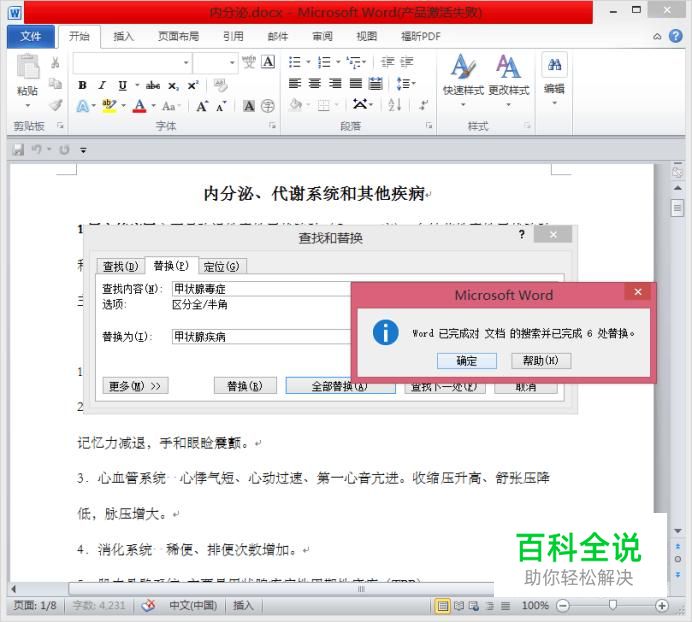Click Increase Indent icon
The width and height of the screenshot is (692, 622).
click(x=407, y=62)
